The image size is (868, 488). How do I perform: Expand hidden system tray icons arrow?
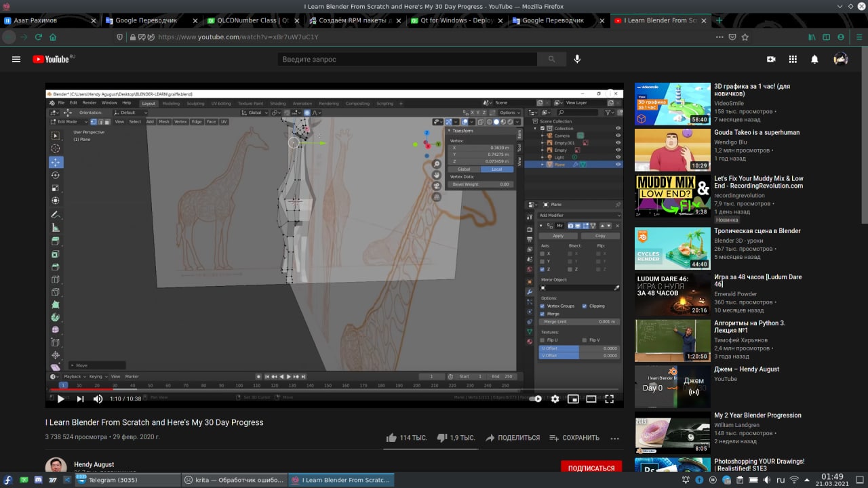pos(808,480)
